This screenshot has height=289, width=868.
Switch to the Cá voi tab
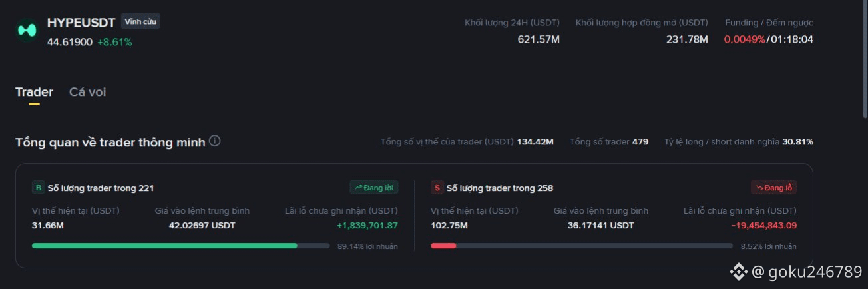click(x=87, y=92)
